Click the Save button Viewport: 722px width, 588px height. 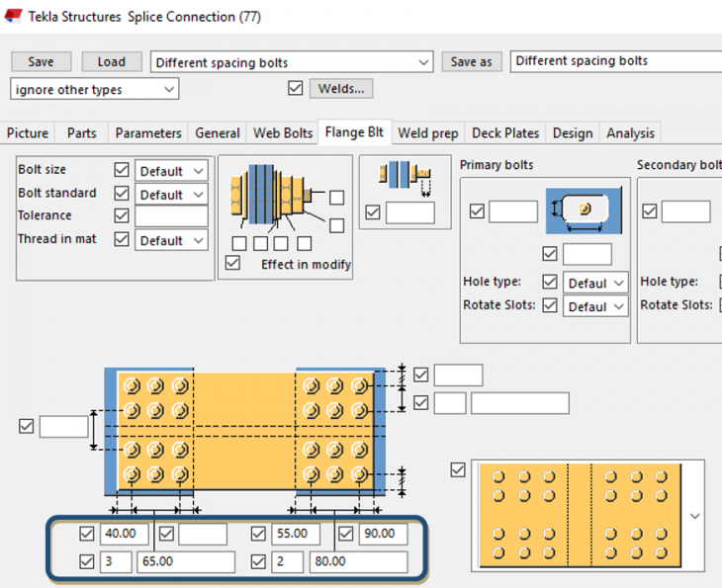point(41,61)
